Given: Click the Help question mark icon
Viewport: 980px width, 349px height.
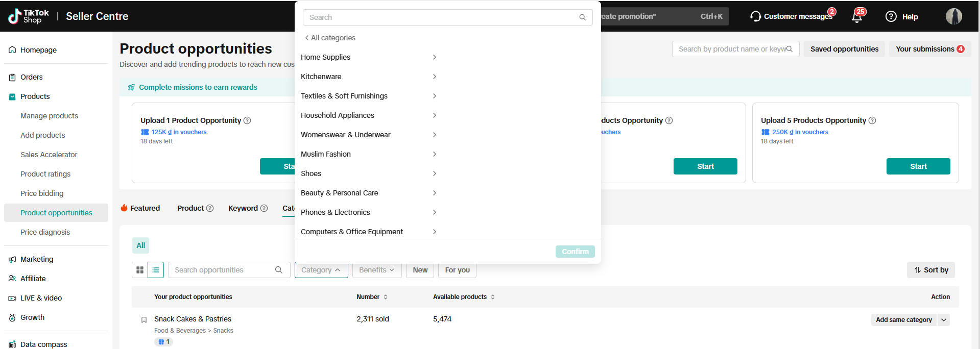Looking at the screenshot, I should (x=891, y=16).
